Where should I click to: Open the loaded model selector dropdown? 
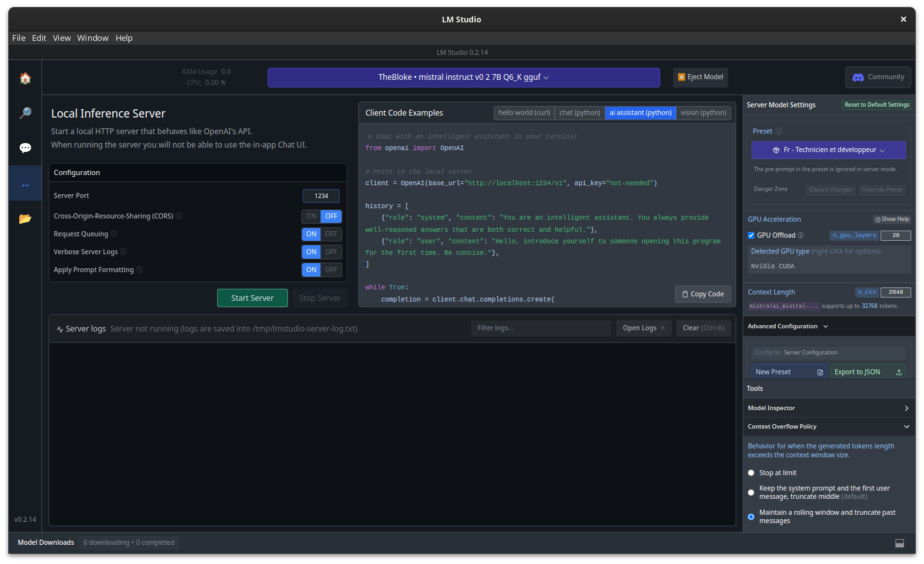(x=464, y=77)
